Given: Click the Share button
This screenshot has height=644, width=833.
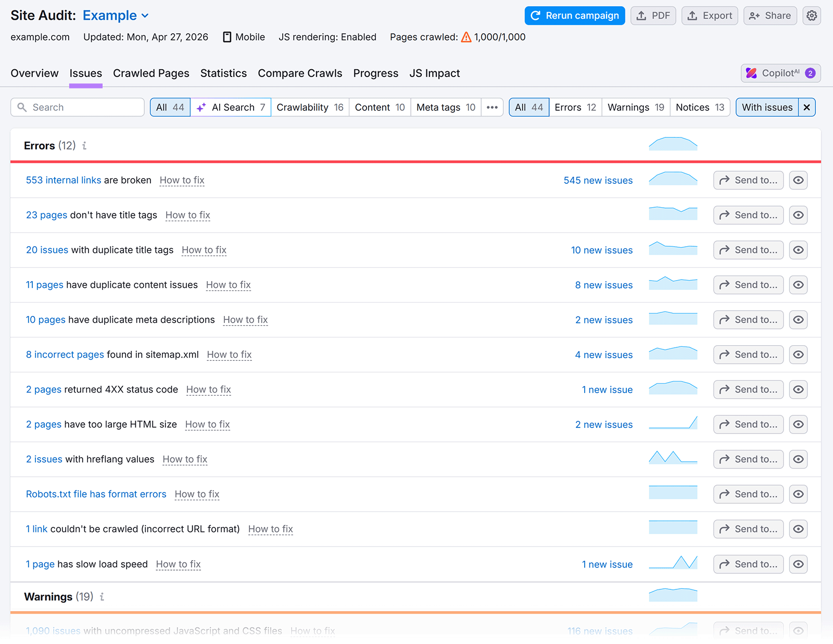Looking at the screenshot, I should tap(770, 16).
